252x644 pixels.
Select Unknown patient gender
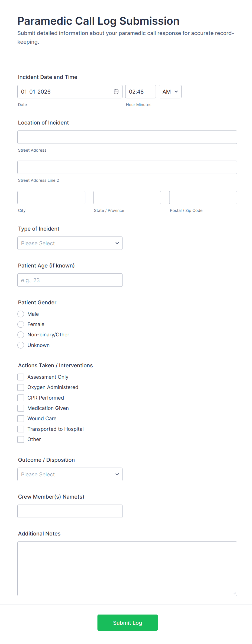pyautogui.click(x=21, y=345)
